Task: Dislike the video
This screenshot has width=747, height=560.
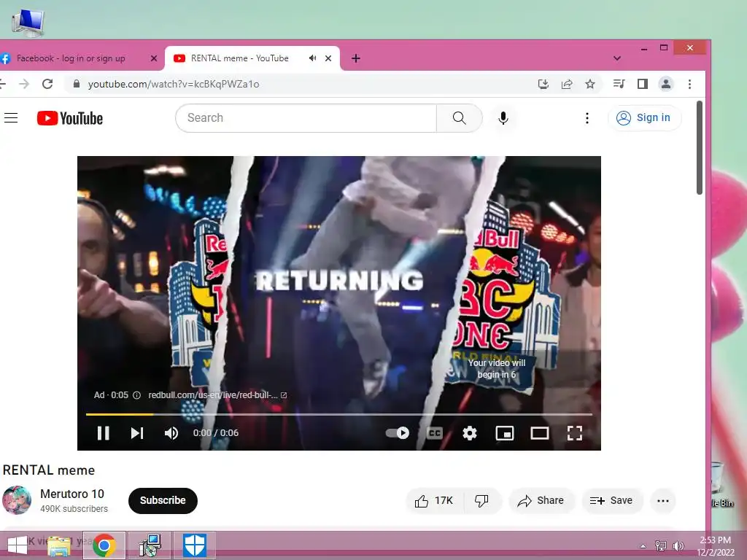Action: pyautogui.click(x=481, y=500)
